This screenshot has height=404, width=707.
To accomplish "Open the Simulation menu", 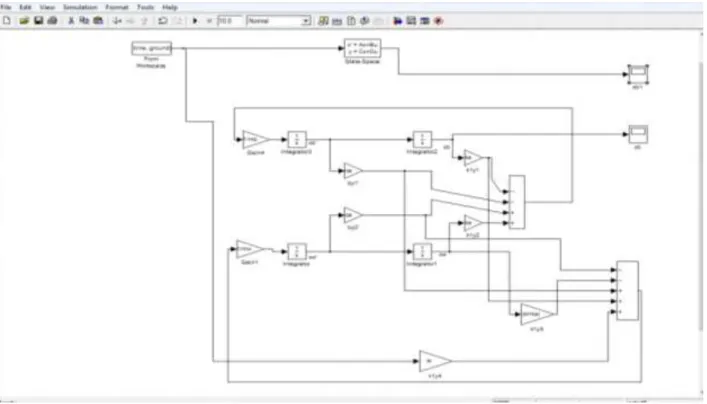I will point(80,7).
